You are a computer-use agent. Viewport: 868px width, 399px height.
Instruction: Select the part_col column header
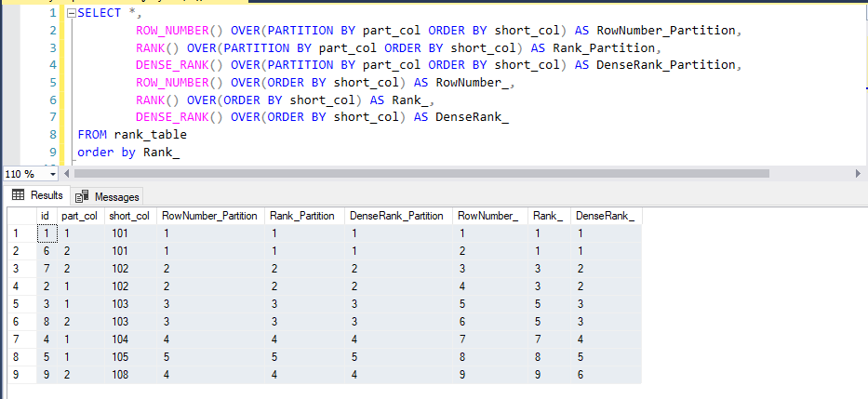click(79, 216)
